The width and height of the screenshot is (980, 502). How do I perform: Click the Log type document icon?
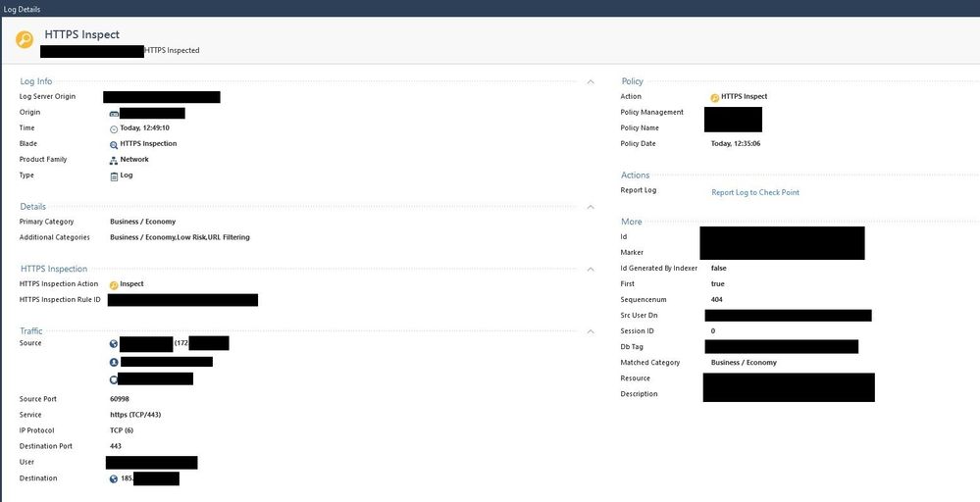click(x=114, y=176)
